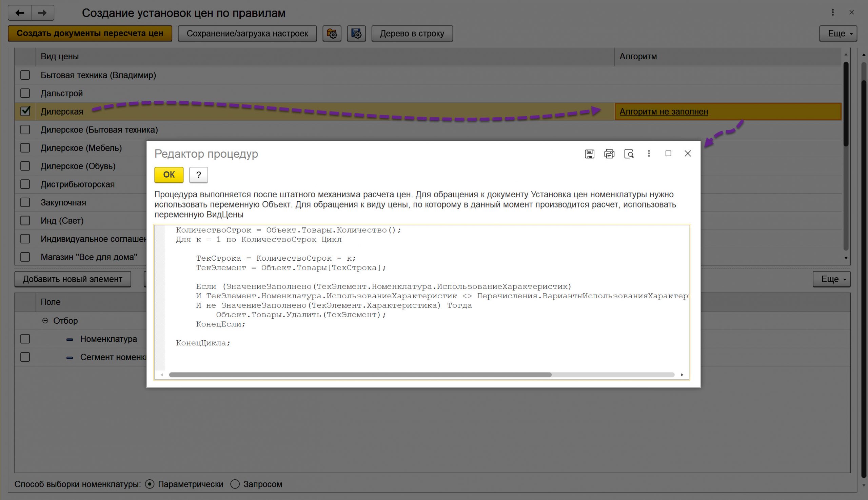Select the Номенклатура tree item
868x500 pixels.
[x=108, y=339]
